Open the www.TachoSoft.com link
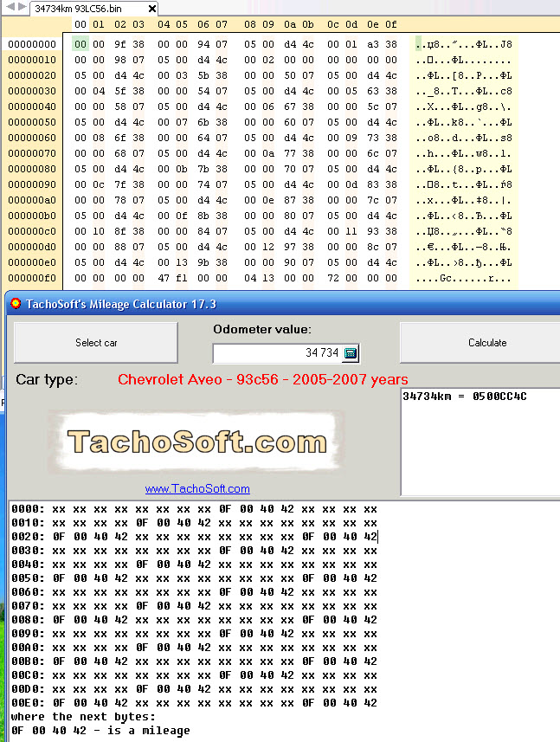This screenshot has width=560, height=742. (197, 488)
